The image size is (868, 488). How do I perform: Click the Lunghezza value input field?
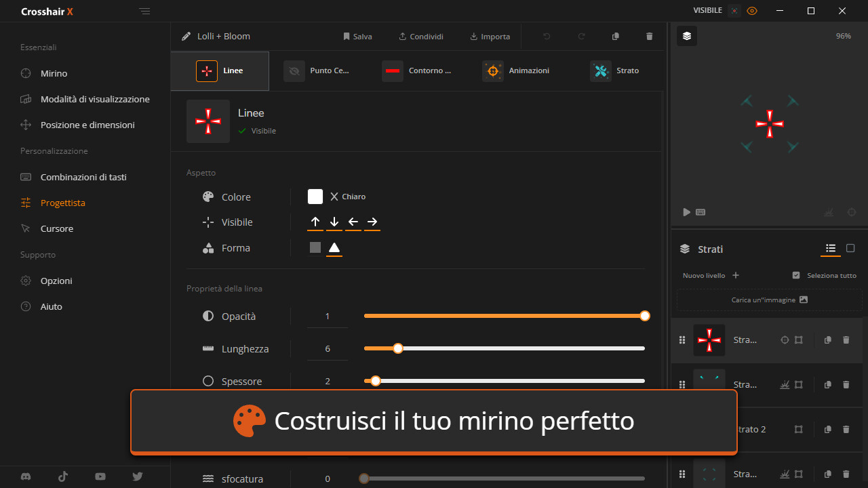pos(328,349)
